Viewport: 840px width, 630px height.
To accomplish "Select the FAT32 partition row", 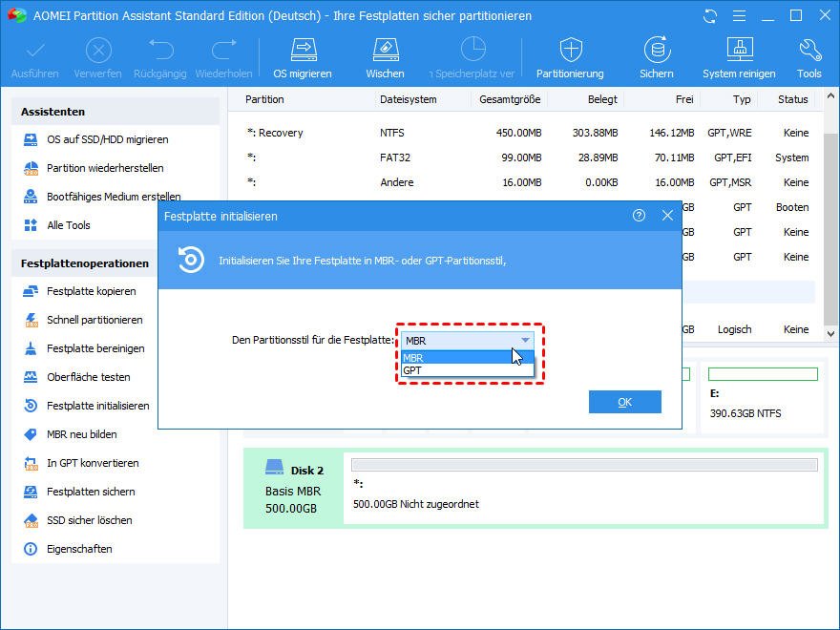I will (528, 157).
